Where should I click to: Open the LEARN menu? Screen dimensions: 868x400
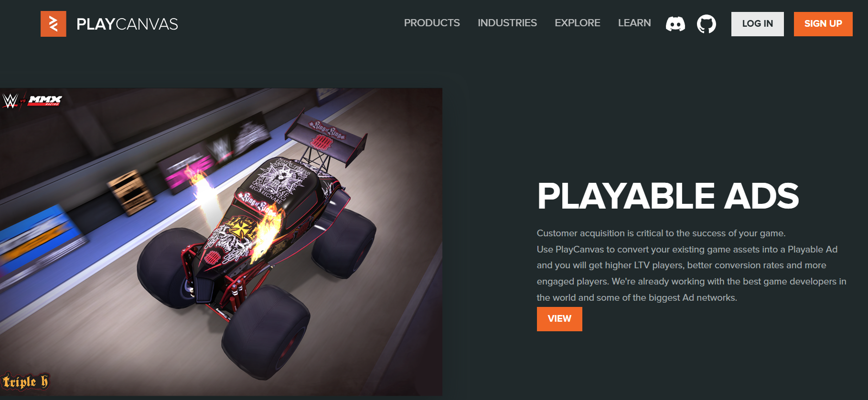(x=634, y=23)
